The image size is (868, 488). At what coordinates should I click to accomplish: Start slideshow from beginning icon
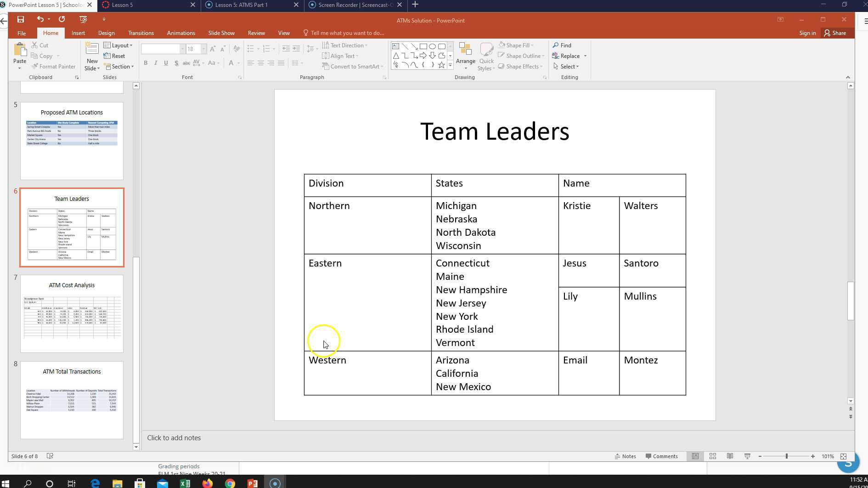83,19
